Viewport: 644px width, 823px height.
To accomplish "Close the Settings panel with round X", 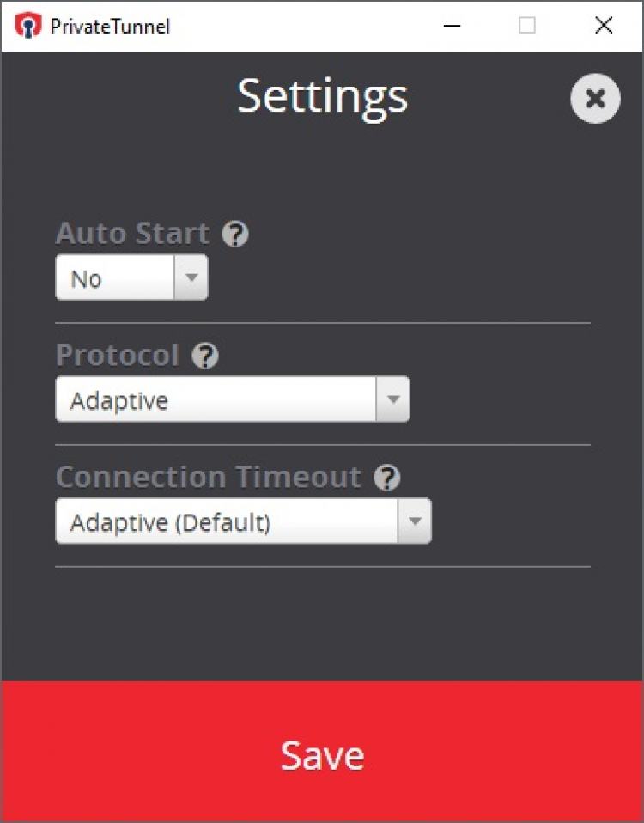I will coord(595,99).
